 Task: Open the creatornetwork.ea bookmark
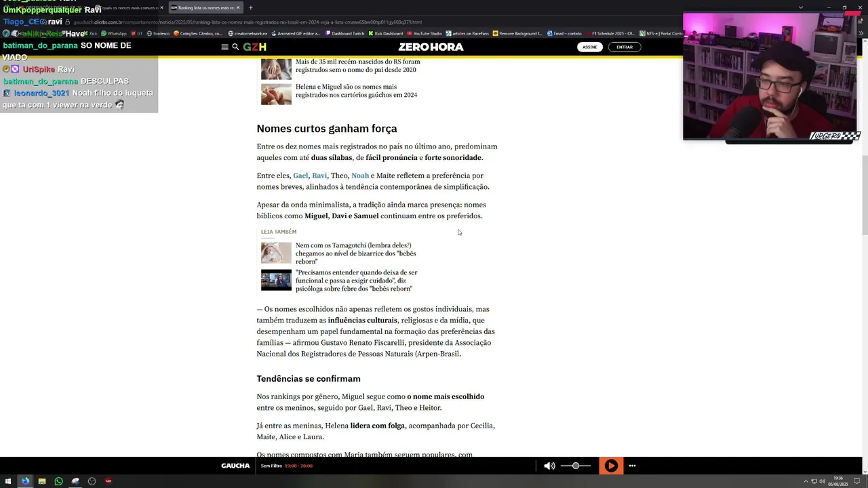(248, 33)
